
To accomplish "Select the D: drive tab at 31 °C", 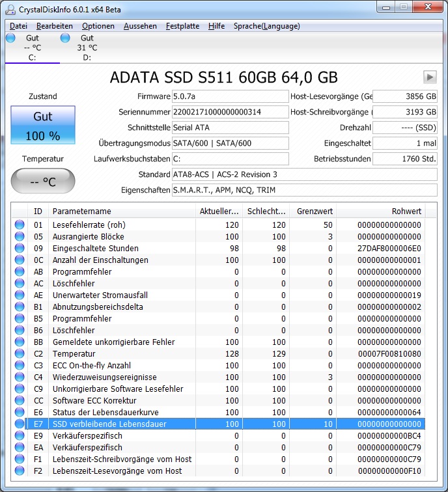I will 87,48.
